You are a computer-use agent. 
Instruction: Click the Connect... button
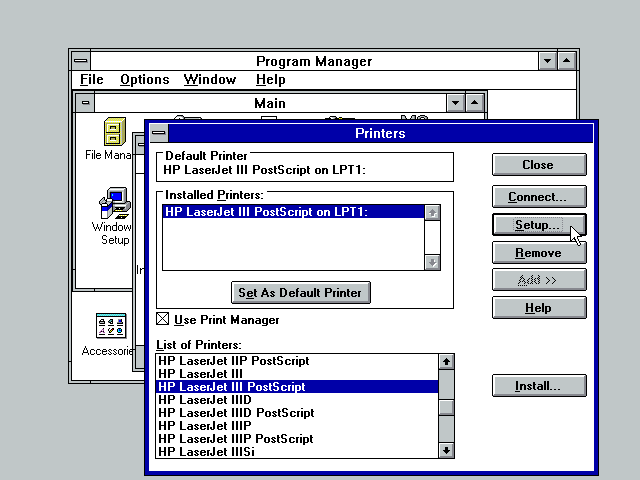pos(539,197)
